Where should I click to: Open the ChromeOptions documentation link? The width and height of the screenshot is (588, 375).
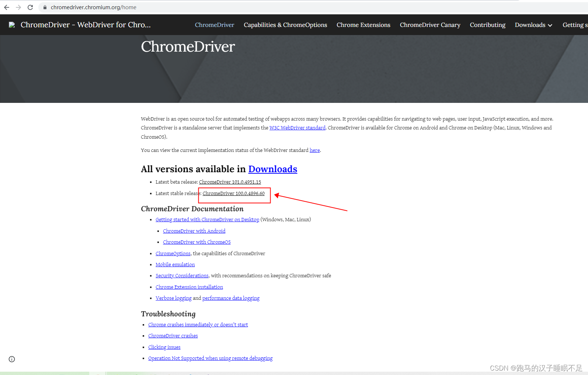point(173,254)
